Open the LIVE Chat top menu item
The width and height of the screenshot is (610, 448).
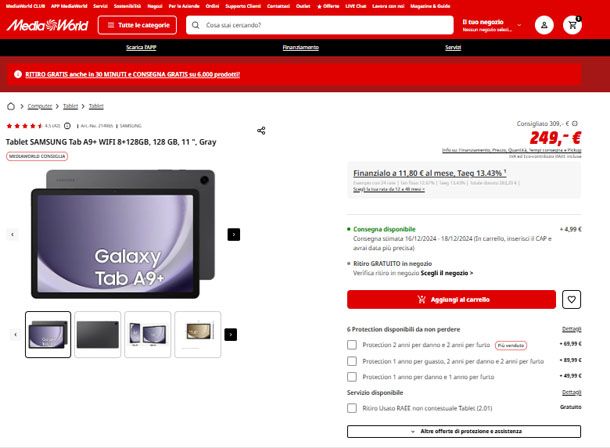pyautogui.click(x=356, y=6)
